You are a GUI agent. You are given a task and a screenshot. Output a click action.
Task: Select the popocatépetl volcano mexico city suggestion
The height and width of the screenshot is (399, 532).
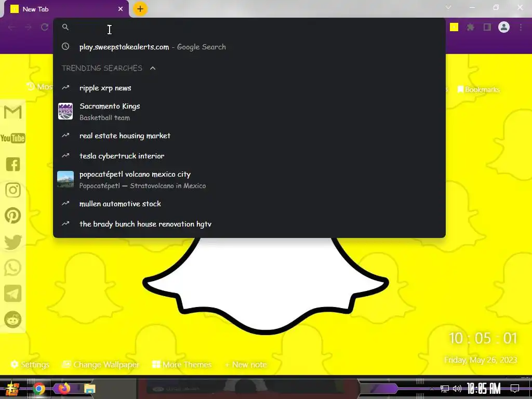(249, 179)
